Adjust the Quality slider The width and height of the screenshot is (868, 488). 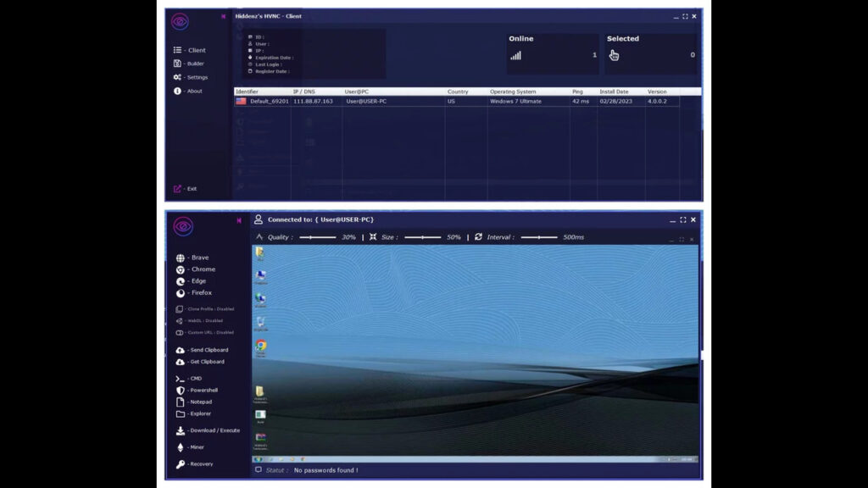[318, 237]
